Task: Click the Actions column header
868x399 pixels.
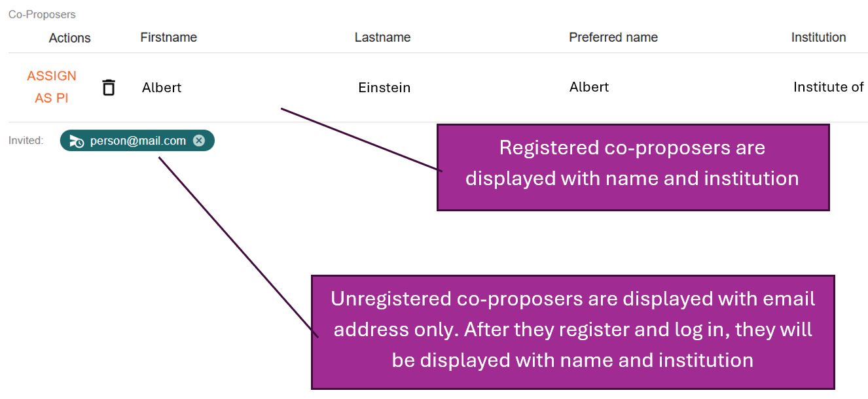Action: [x=69, y=38]
